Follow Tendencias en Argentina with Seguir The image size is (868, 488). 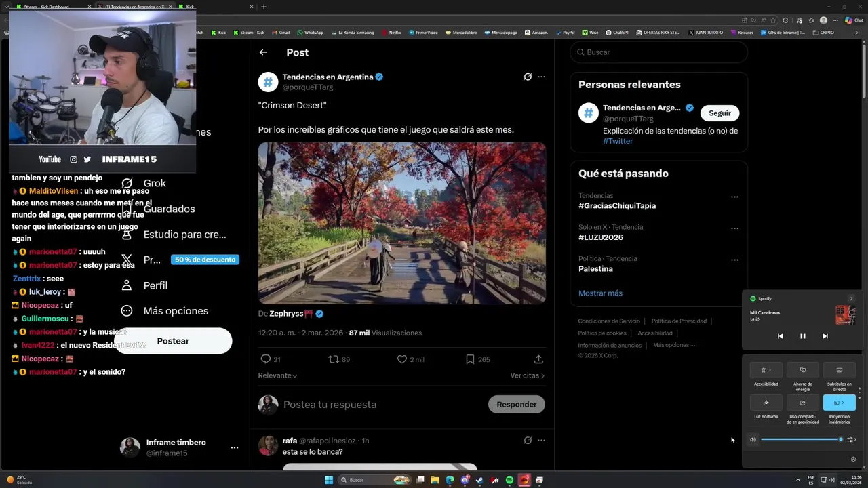(x=719, y=113)
